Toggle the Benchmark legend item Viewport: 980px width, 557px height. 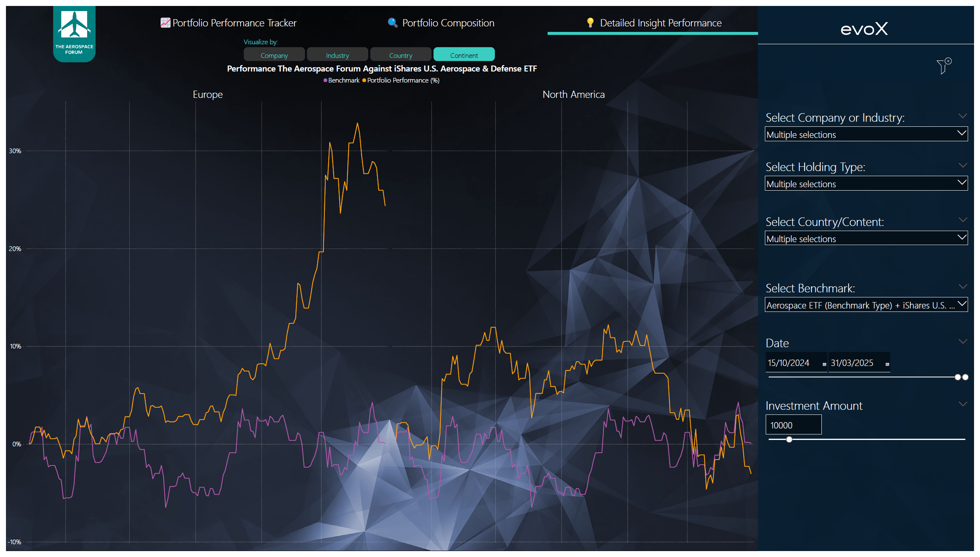[341, 80]
